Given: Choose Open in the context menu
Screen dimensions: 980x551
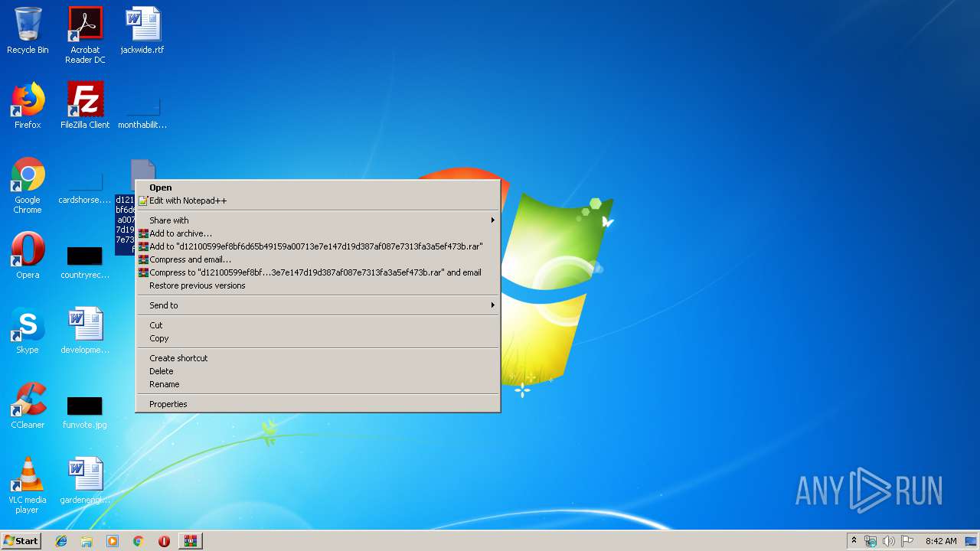Looking at the screenshot, I should pyautogui.click(x=318, y=187).
